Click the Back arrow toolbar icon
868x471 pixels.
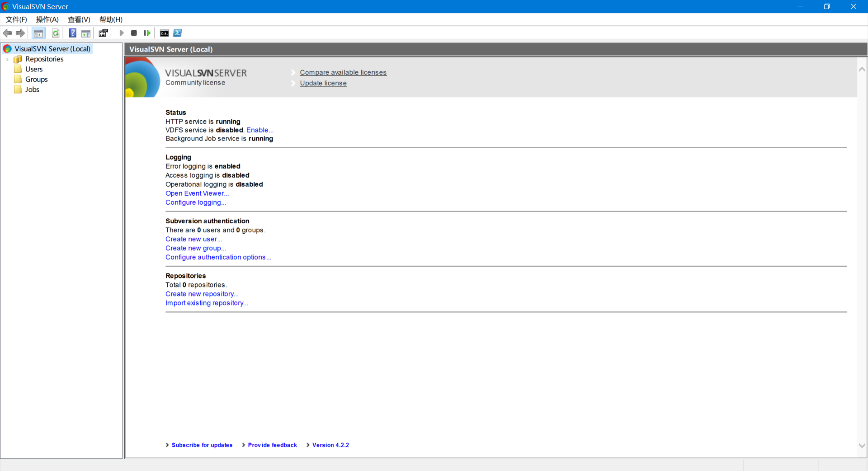[x=7, y=33]
